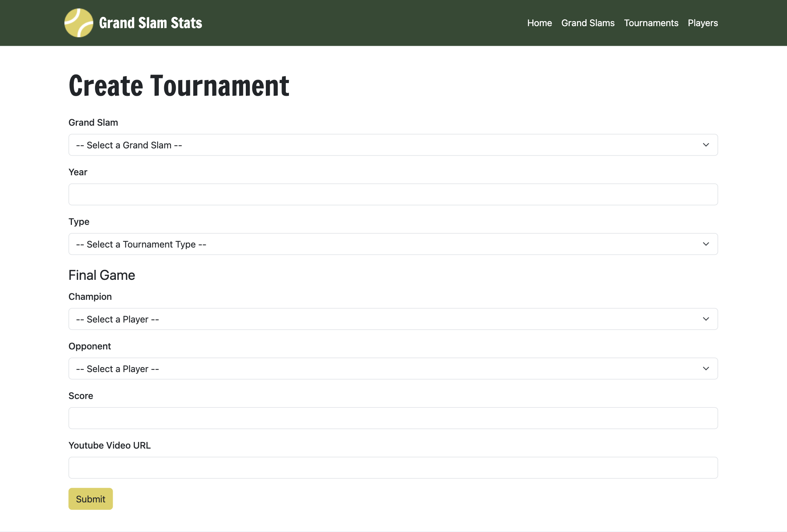The image size is (787, 532).
Task: Navigate to the Home page
Action: pyautogui.click(x=539, y=23)
